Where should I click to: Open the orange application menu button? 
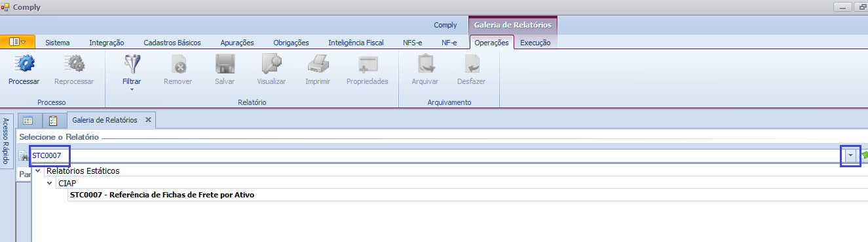(x=18, y=42)
